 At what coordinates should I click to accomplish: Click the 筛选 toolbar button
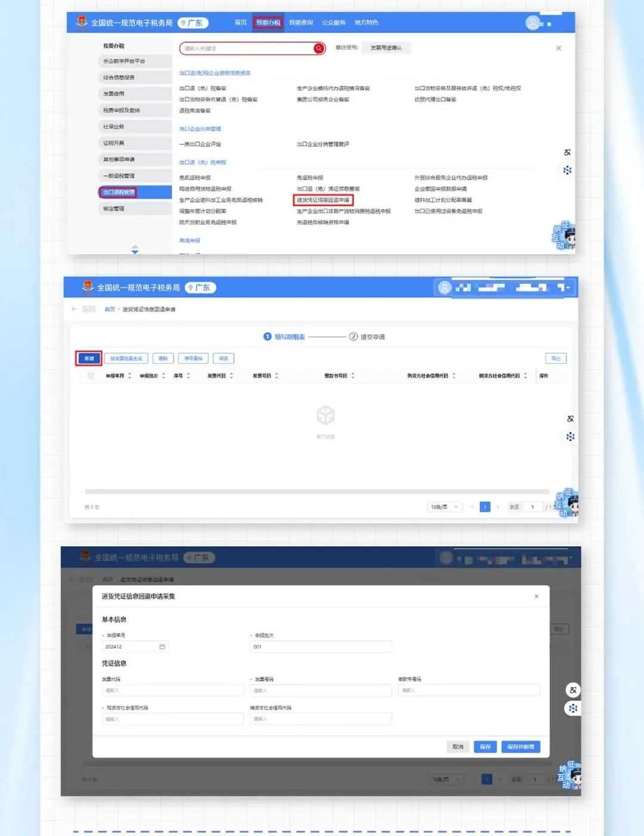pyautogui.click(x=224, y=358)
